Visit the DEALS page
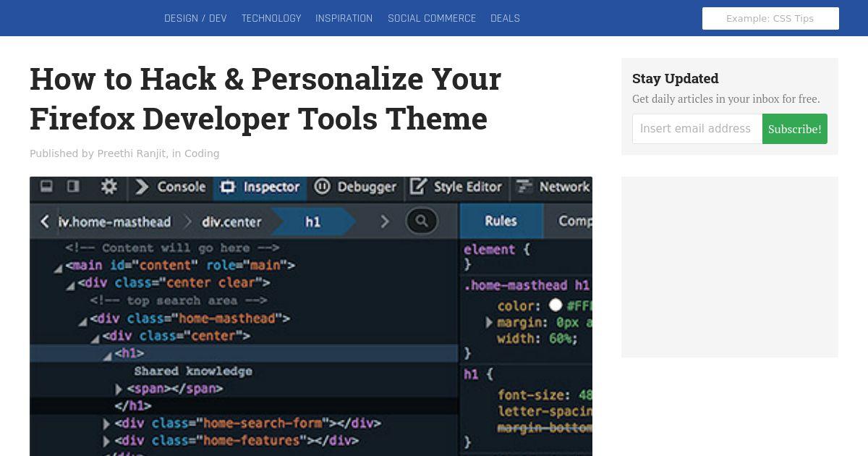The width and height of the screenshot is (868, 456). click(x=505, y=18)
